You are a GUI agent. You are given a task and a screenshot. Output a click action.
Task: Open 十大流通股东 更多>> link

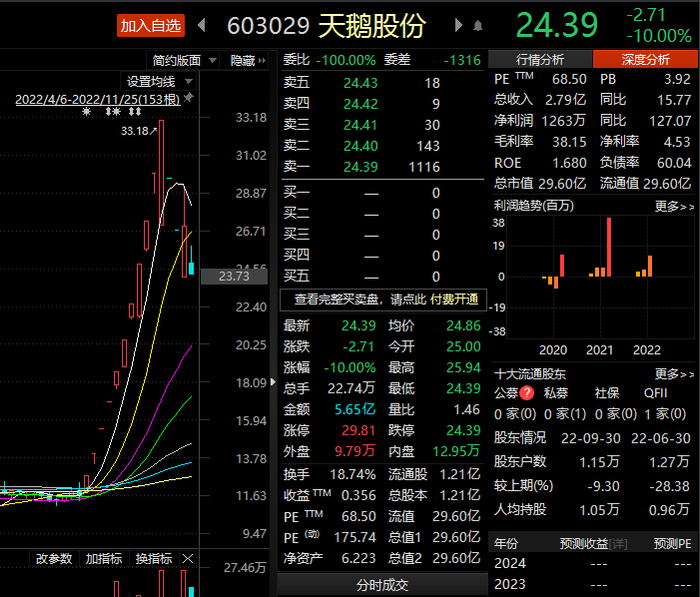pos(674,373)
